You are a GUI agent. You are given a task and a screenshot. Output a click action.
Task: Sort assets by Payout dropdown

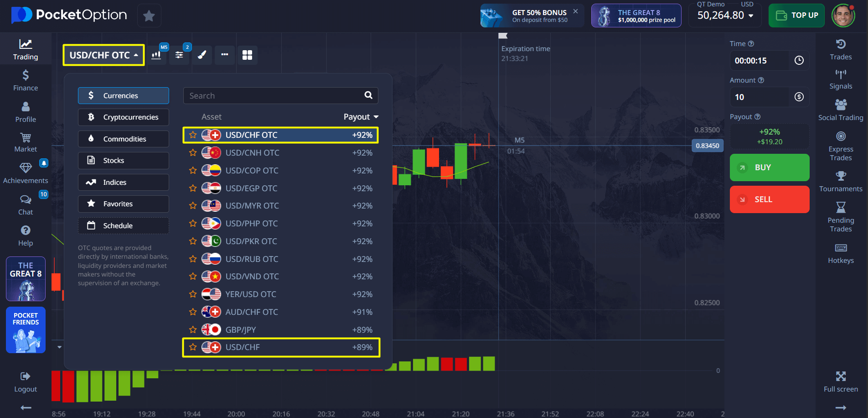(361, 117)
